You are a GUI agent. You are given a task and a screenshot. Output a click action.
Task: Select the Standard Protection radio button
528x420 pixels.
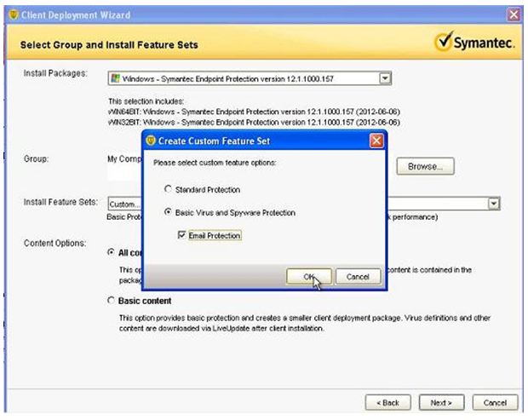169,189
